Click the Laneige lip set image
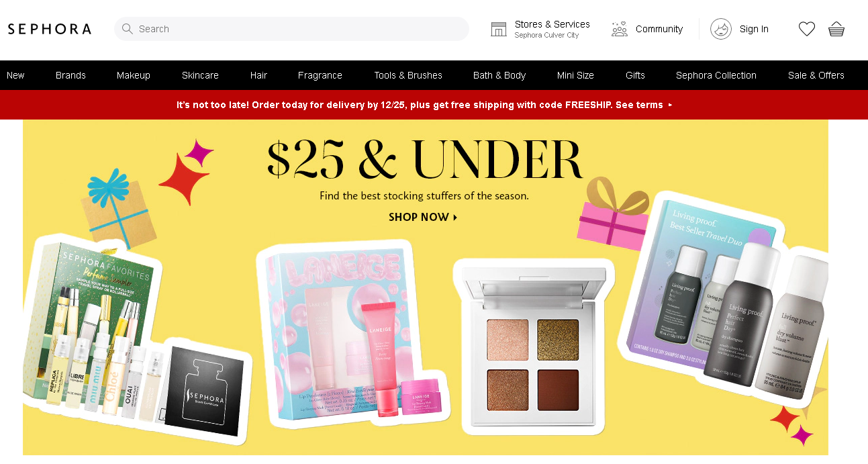 354,334
